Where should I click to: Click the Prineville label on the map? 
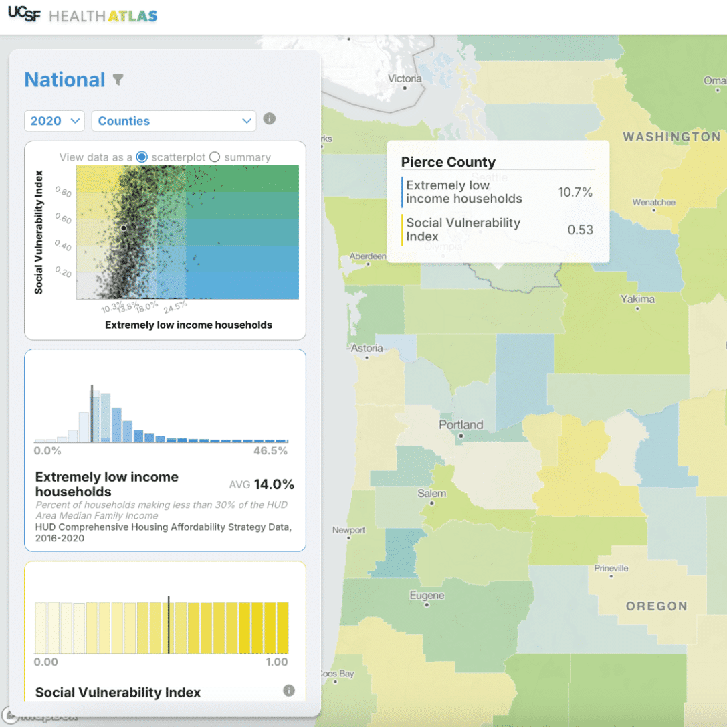coord(611,568)
